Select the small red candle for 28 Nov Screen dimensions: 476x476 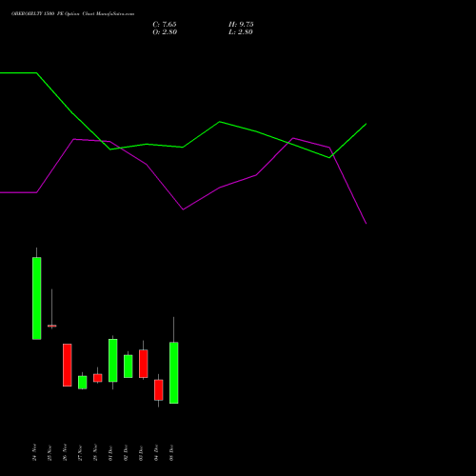(x=98, y=378)
